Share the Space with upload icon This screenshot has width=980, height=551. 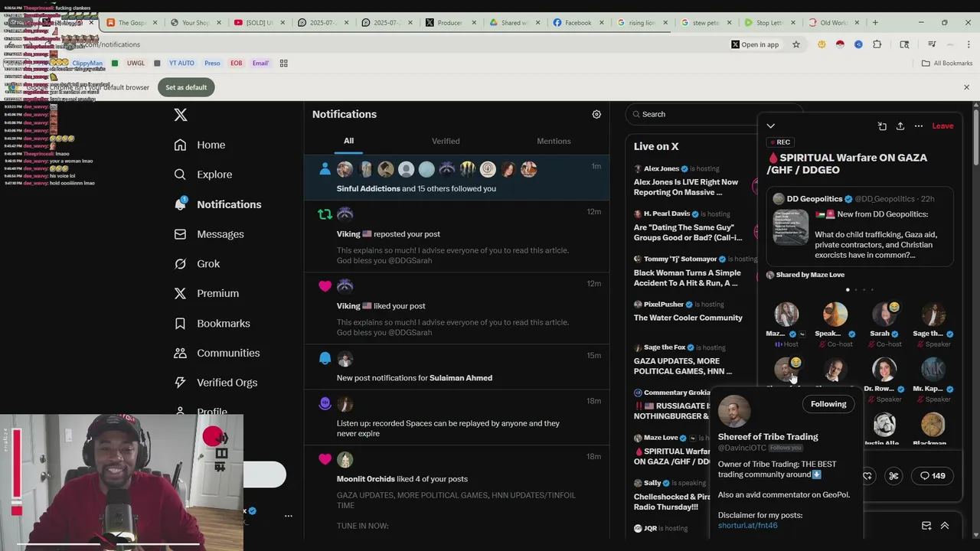pyautogui.click(x=900, y=126)
